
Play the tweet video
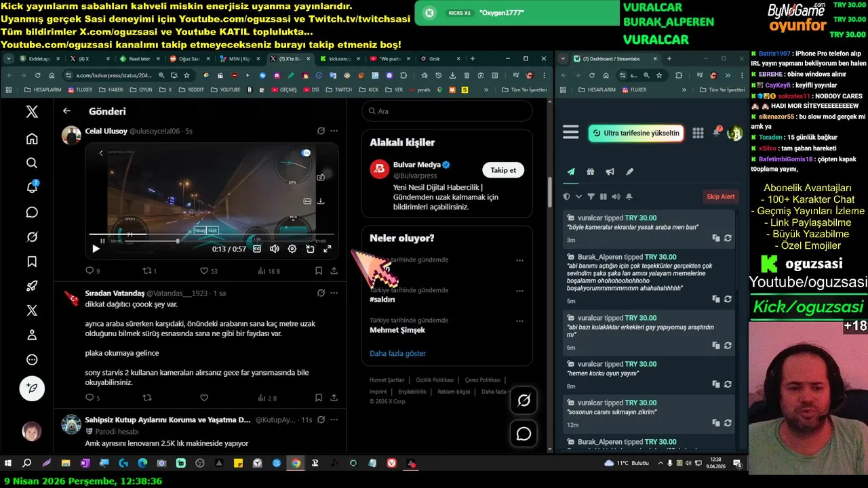pyautogui.click(x=96, y=249)
